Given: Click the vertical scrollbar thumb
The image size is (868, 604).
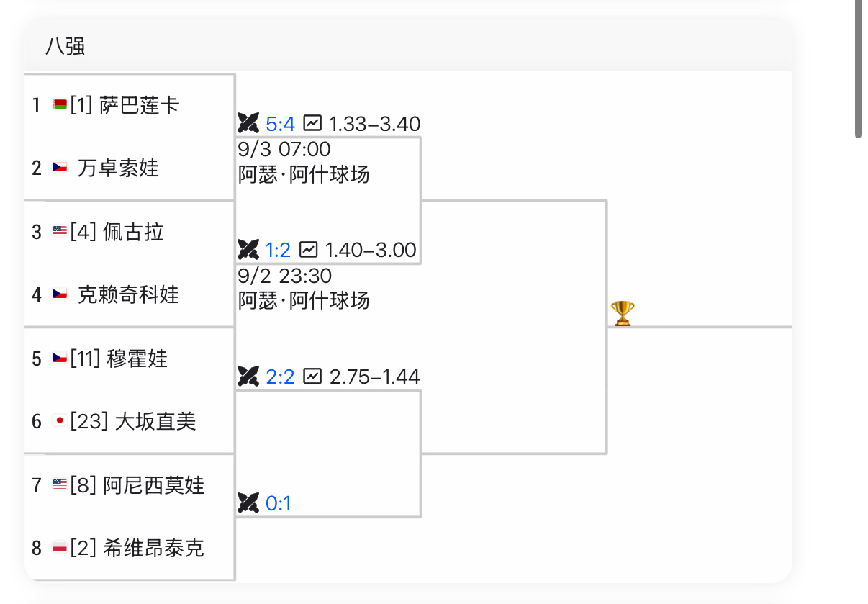Looking at the screenshot, I should (x=857, y=68).
